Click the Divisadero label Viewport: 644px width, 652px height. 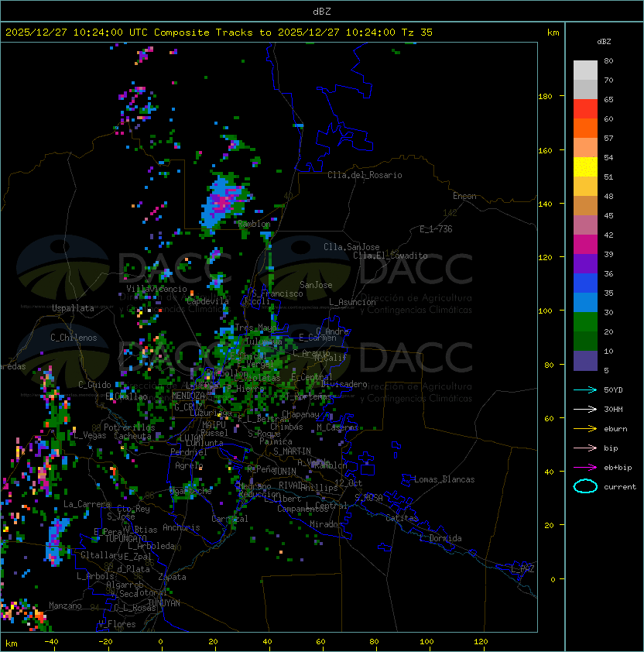[344, 384]
